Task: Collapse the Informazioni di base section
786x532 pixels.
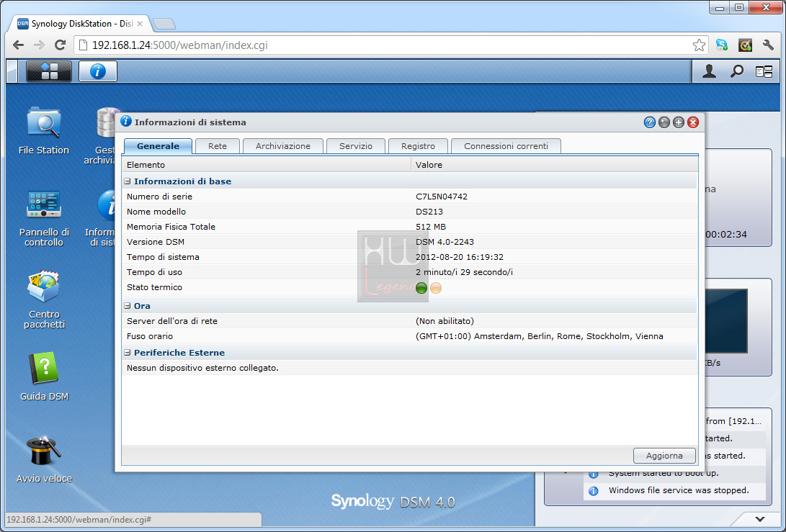Action: [x=128, y=181]
